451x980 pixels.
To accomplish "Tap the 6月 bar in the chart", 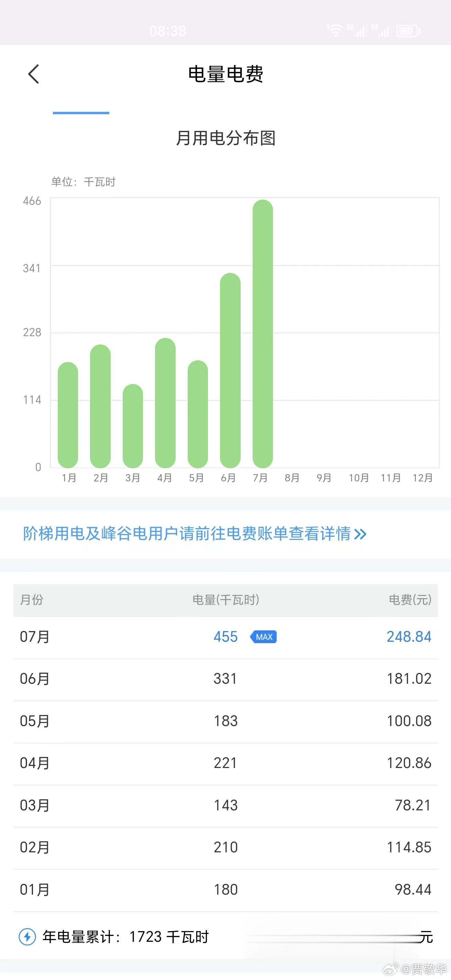I will 230,370.
